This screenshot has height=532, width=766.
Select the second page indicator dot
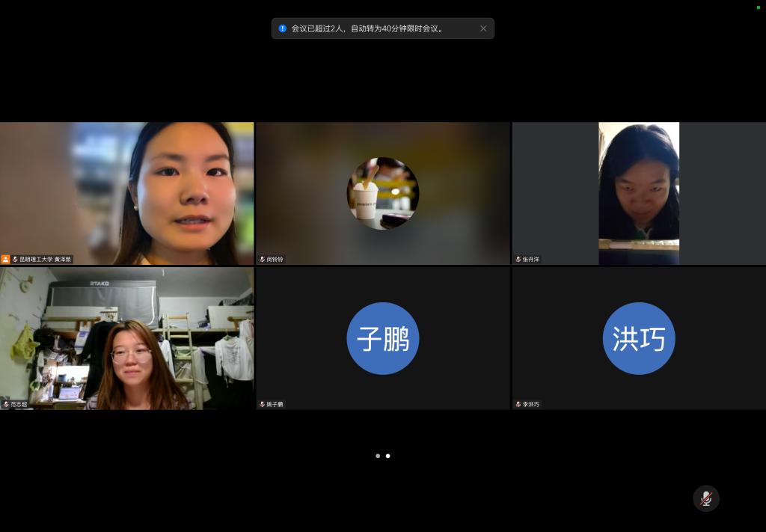click(x=388, y=456)
